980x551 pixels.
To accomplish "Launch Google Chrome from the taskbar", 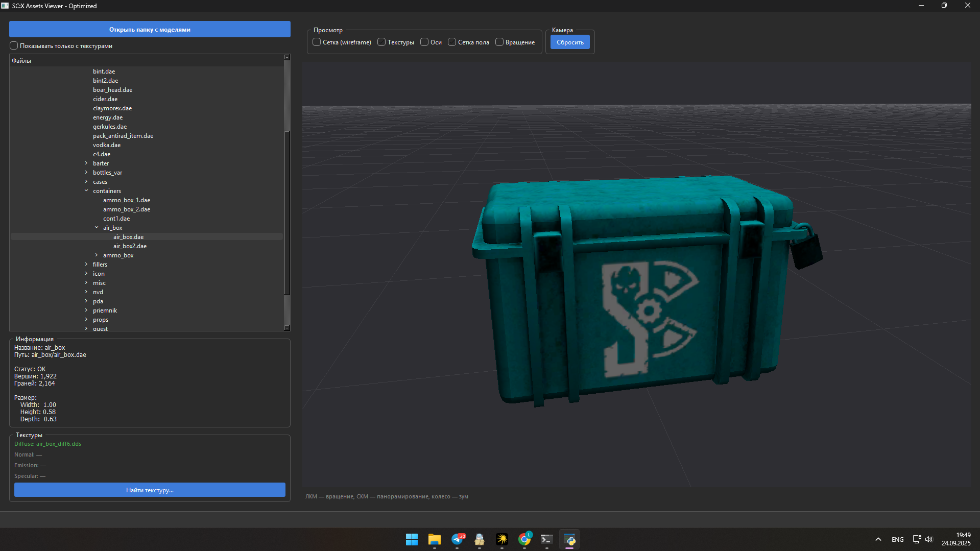I will tap(524, 539).
